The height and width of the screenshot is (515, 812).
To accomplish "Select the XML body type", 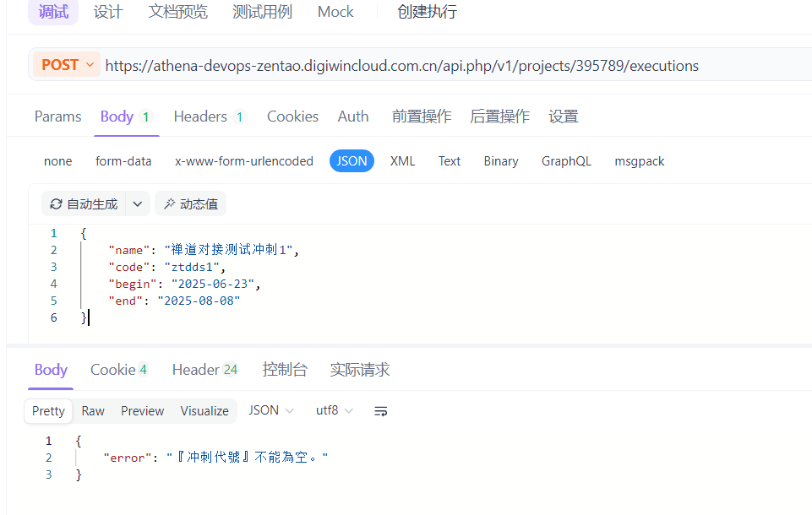I will 403,160.
